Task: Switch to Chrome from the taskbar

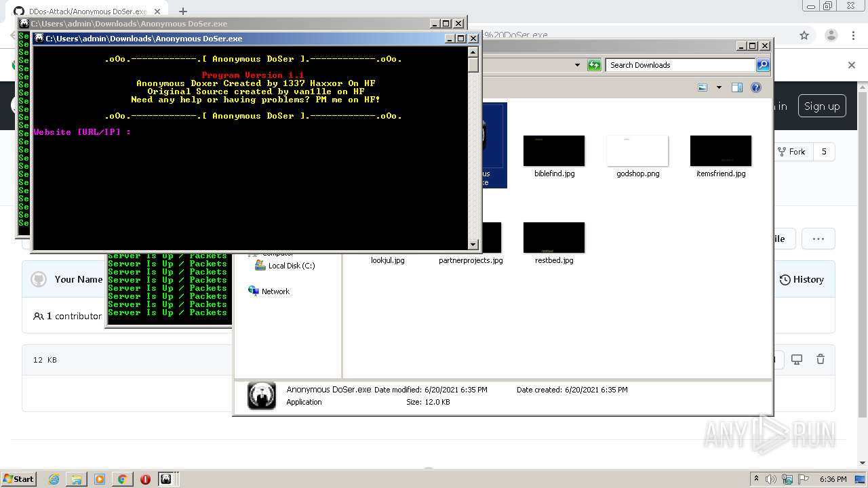Action: click(x=122, y=479)
